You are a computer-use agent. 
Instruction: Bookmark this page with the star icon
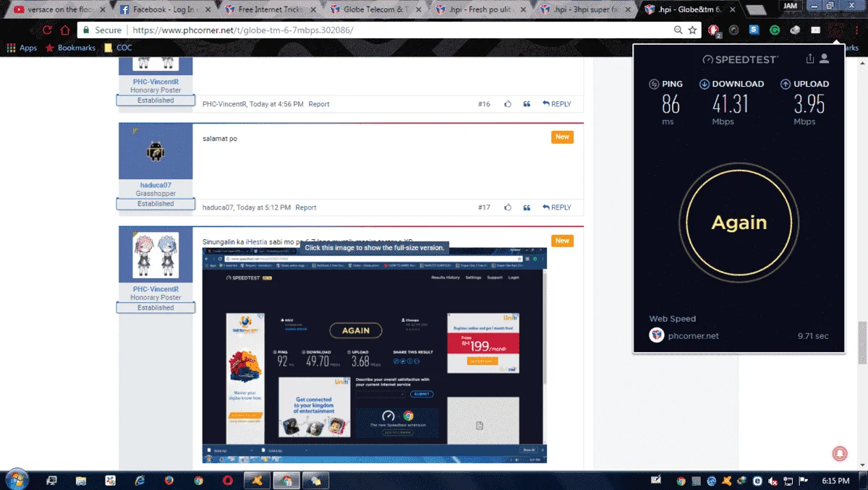tap(692, 30)
